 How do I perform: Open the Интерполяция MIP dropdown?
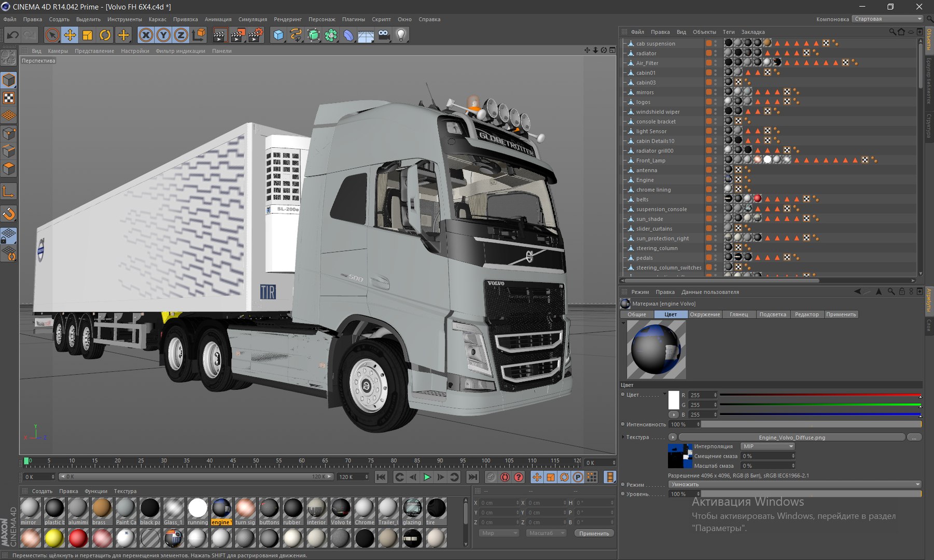coord(768,446)
